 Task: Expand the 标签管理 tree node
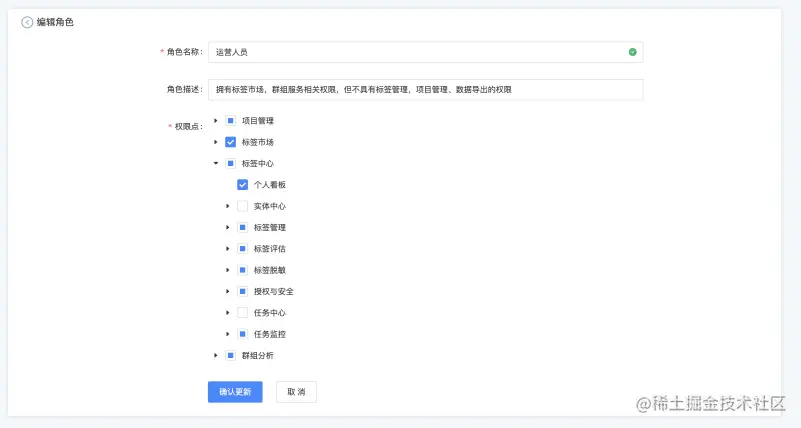(228, 228)
